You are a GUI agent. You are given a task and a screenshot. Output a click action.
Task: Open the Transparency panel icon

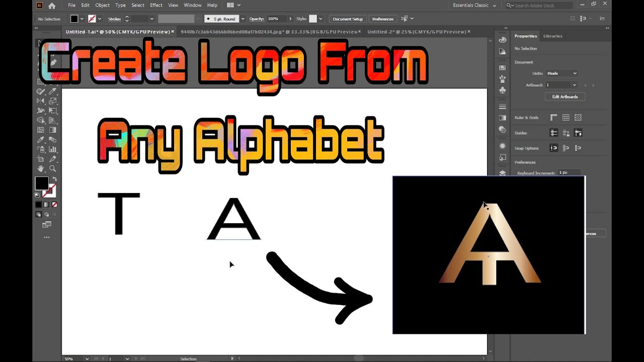pyautogui.click(x=503, y=129)
